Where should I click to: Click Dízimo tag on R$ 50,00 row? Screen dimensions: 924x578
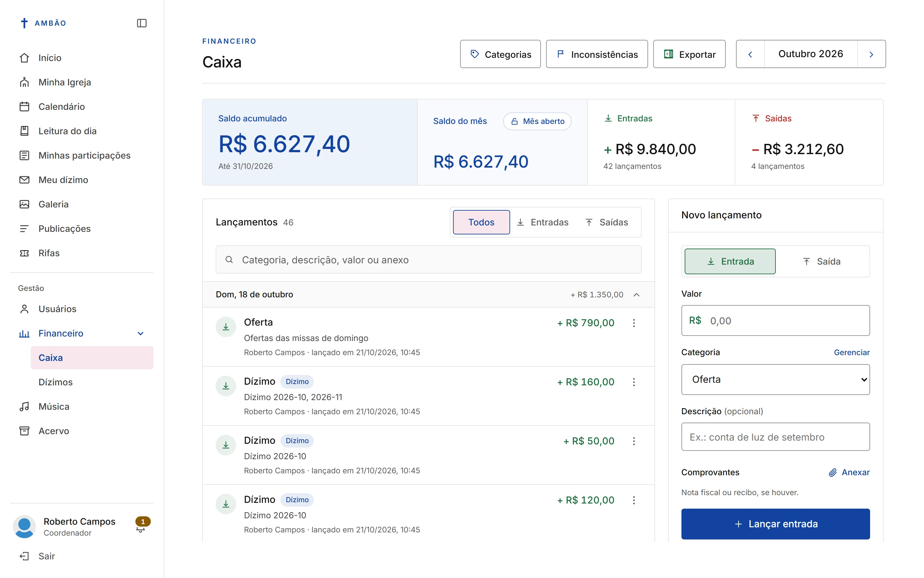[297, 441]
